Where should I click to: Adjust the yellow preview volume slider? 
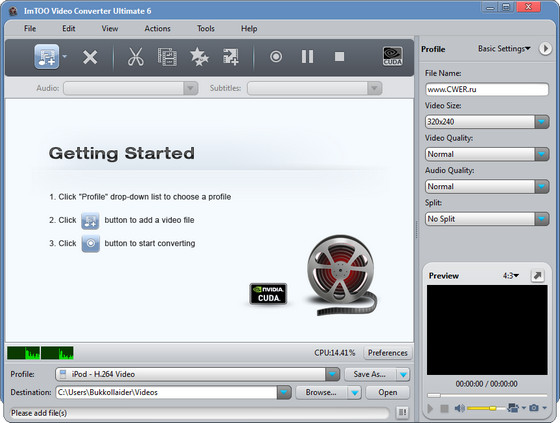pyautogui.click(x=485, y=408)
